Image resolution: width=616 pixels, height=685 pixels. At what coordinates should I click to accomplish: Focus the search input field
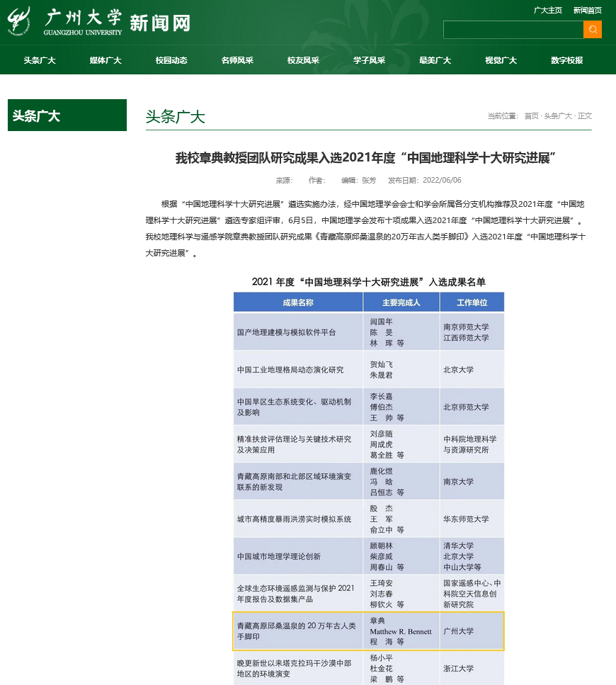(x=513, y=29)
